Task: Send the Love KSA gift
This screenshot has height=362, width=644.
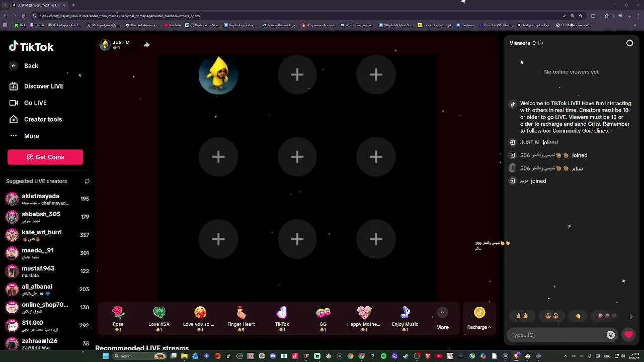Action: click(x=159, y=318)
